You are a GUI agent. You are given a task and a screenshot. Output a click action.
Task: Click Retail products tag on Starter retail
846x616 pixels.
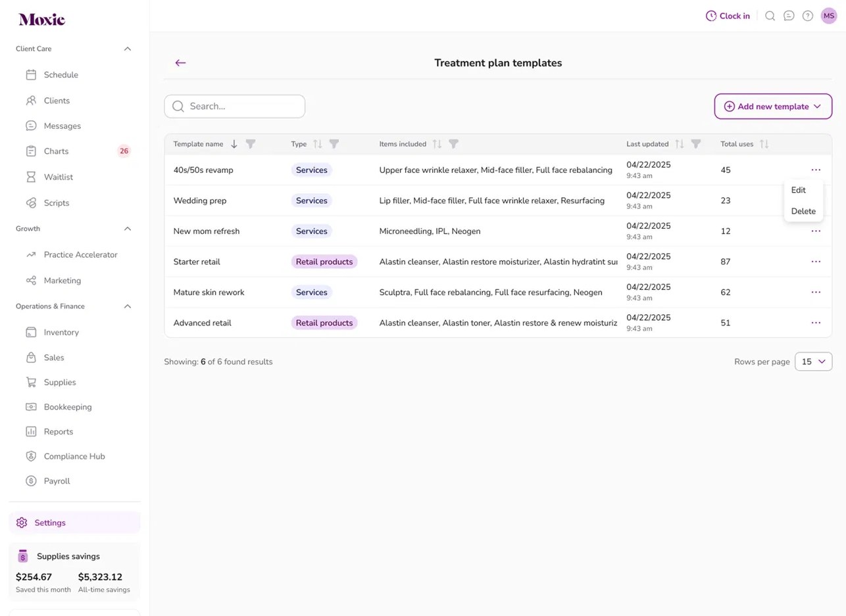tap(324, 262)
